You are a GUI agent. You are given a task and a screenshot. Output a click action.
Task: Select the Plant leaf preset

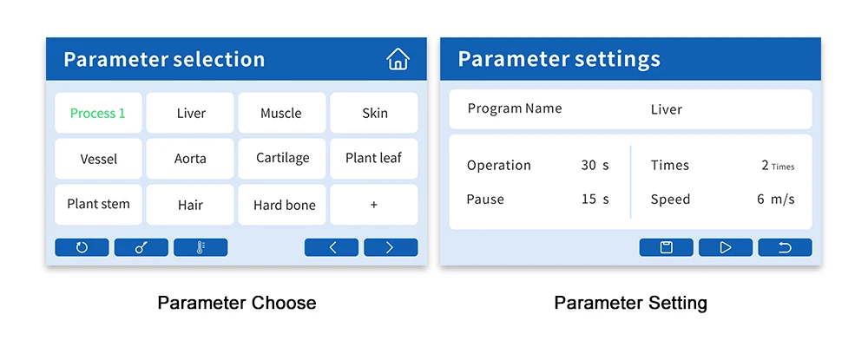click(374, 159)
